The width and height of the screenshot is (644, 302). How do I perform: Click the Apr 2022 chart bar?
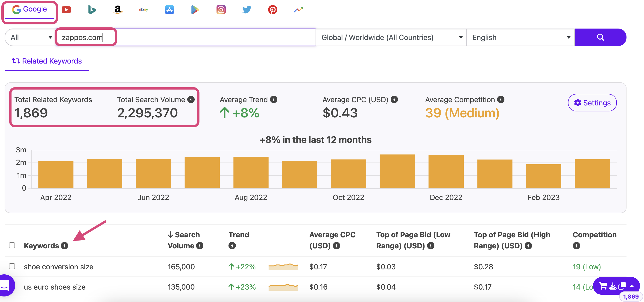click(x=56, y=175)
